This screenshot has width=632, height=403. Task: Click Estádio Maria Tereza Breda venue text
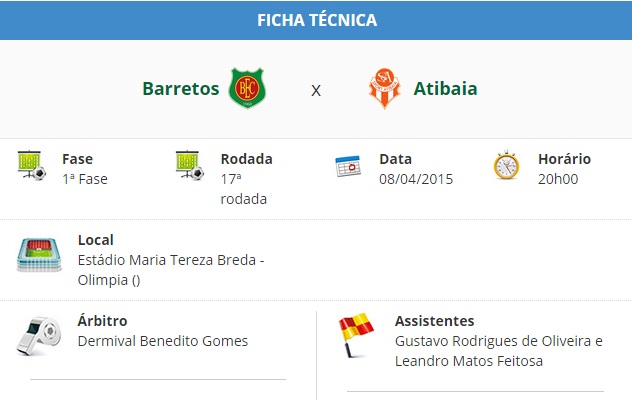point(170,260)
